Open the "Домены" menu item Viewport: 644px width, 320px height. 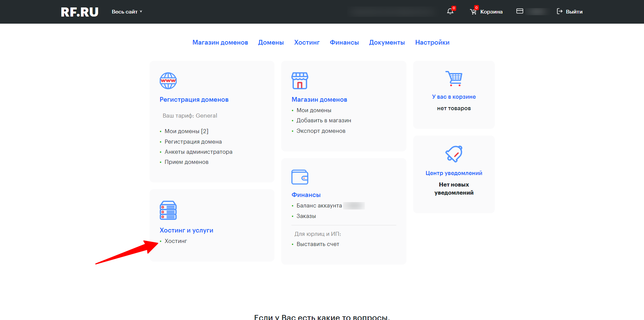tap(271, 43)
